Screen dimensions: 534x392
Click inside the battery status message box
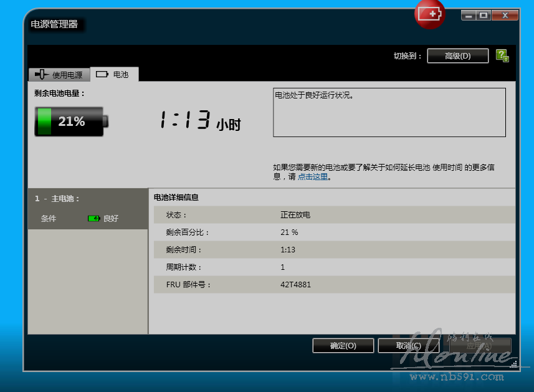pyautogui.click(x=389, y=112)
